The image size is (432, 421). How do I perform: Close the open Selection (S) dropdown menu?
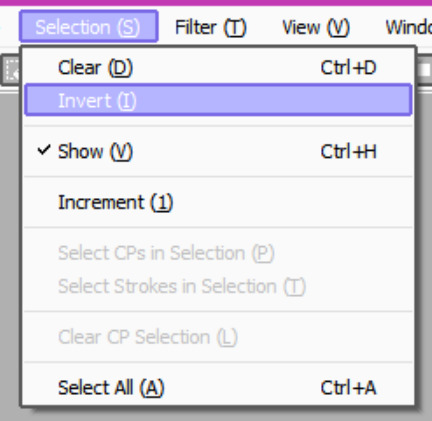pyautogui.click(x=88, y=27)
